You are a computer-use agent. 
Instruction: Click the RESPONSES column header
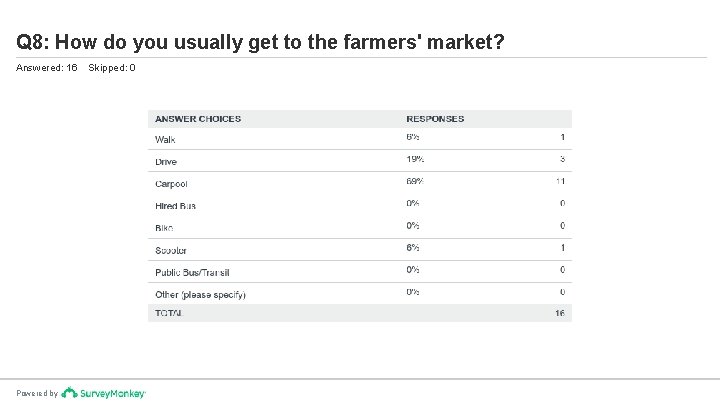434,119
